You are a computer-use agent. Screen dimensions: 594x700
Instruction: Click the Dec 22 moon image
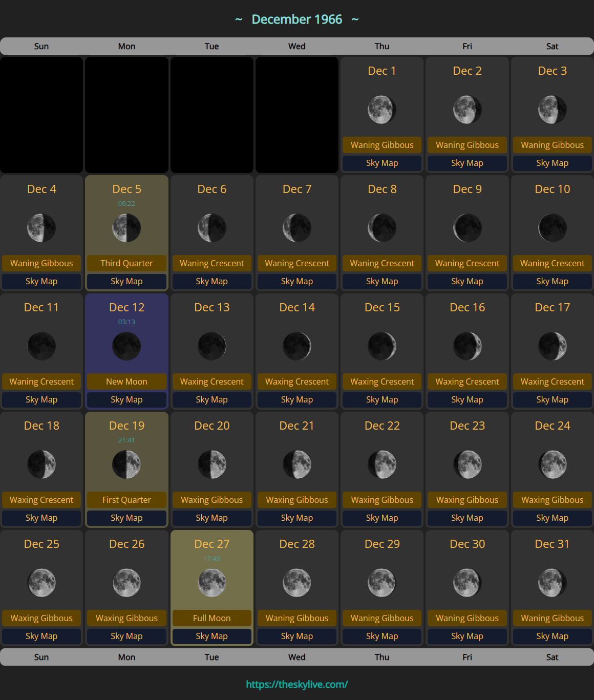(382, 464)
